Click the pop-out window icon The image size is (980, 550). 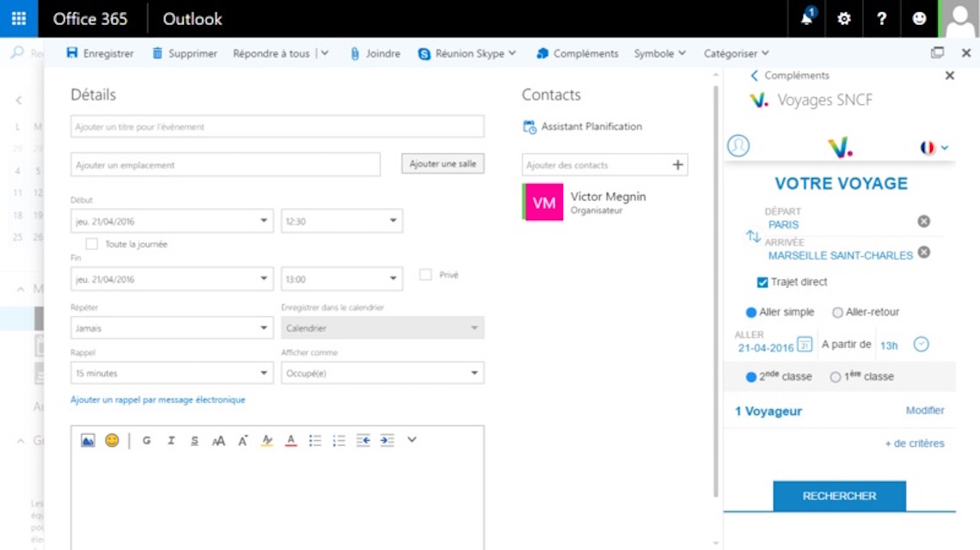click(937, 53)
